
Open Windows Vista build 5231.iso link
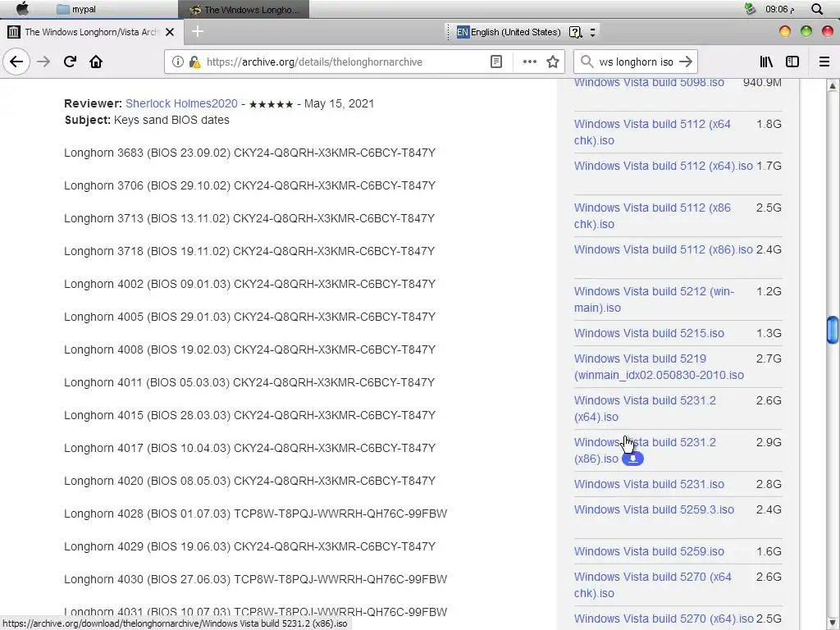649,484
